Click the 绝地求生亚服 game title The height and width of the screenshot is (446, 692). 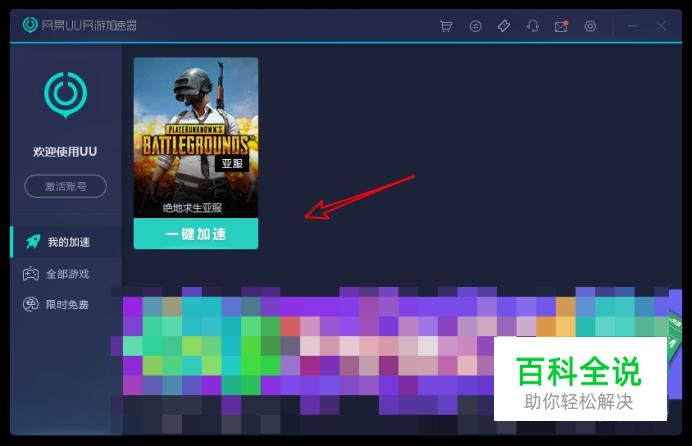[x=192, y=208]
